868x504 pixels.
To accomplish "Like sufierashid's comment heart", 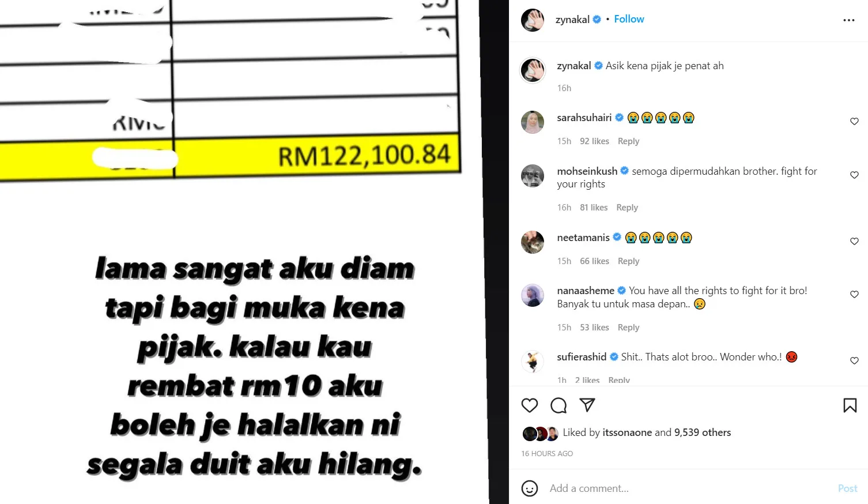I will tap(855, 360).
